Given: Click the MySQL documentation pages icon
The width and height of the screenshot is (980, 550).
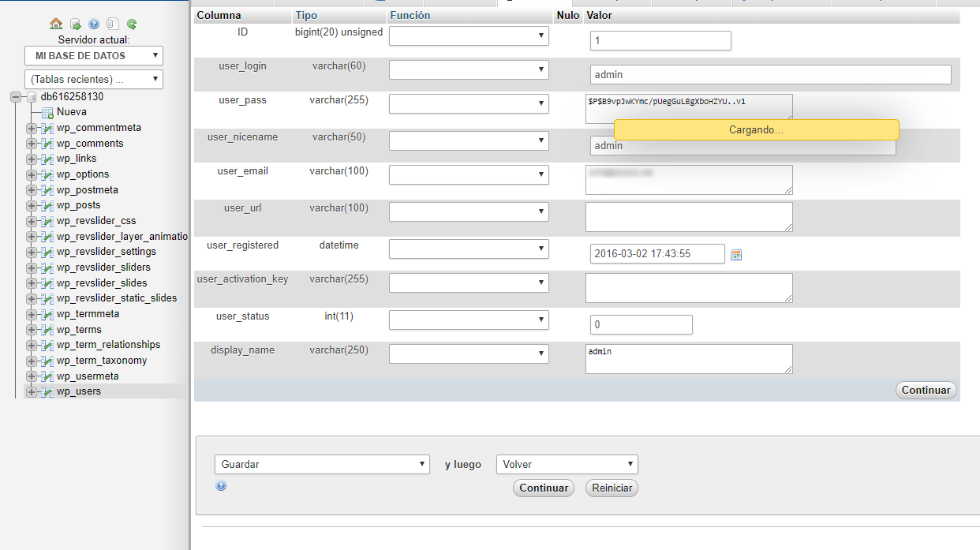Looking at the screenshot, I should pyautogui.click(x=113, y=24).
